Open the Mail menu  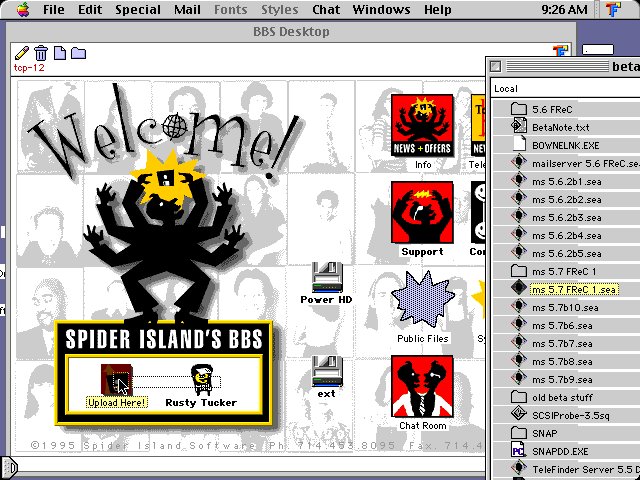pyautogui.click(x=187, y=9)
